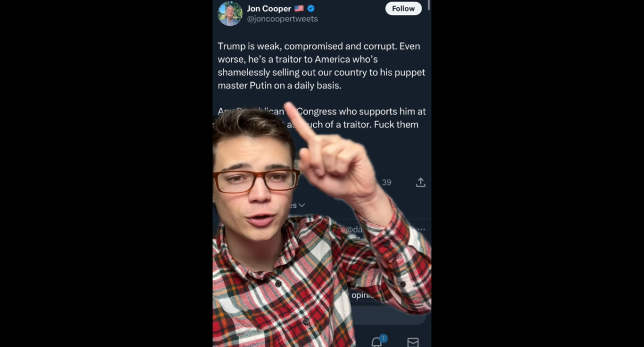
Task: Click the blue verified checkmark badge
Action: pos(311,8)
